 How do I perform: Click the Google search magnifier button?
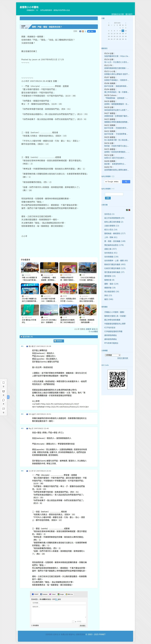tap(126, 182)
